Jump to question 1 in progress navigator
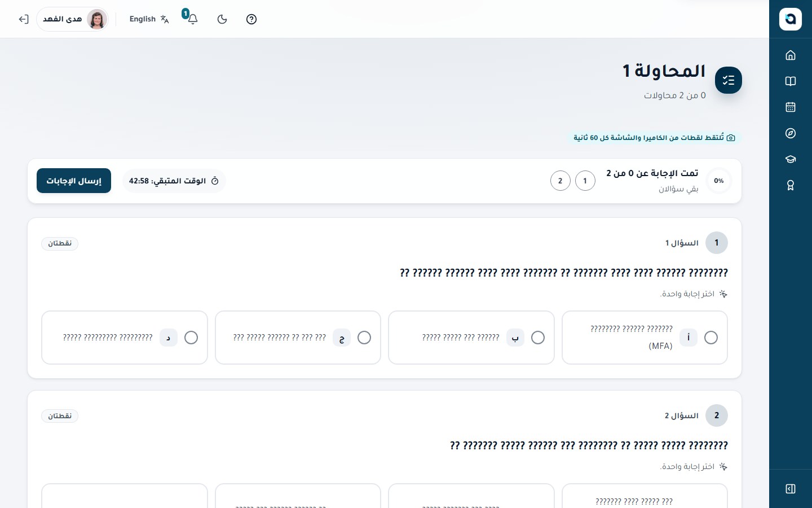Viewport: 812px width, 508px height. (585, 181)
